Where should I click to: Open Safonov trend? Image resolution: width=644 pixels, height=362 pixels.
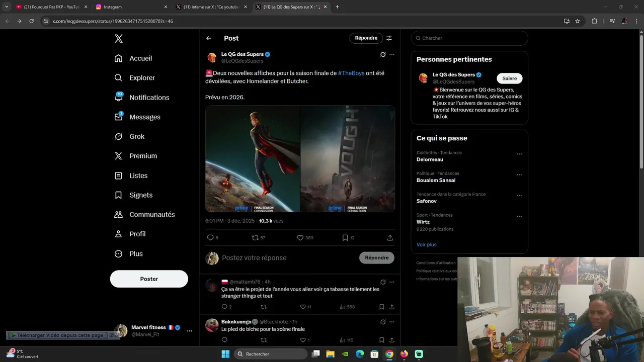[x=427, y=201]
